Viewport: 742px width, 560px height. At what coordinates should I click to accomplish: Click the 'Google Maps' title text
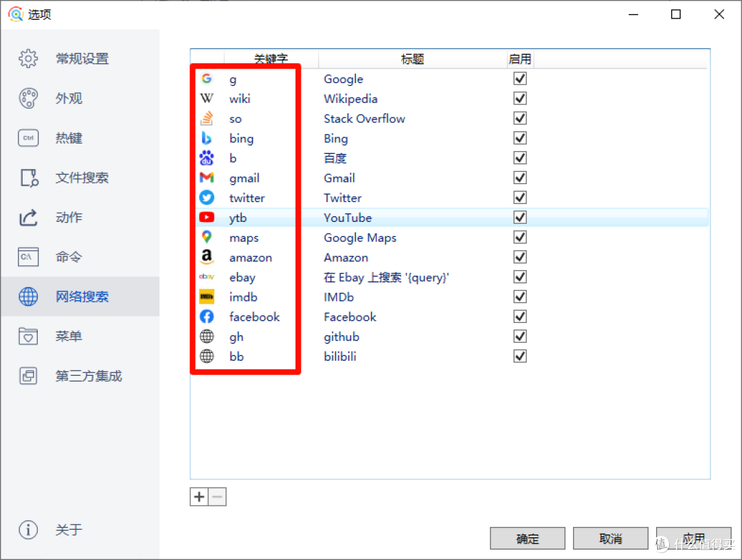(360, 238)
